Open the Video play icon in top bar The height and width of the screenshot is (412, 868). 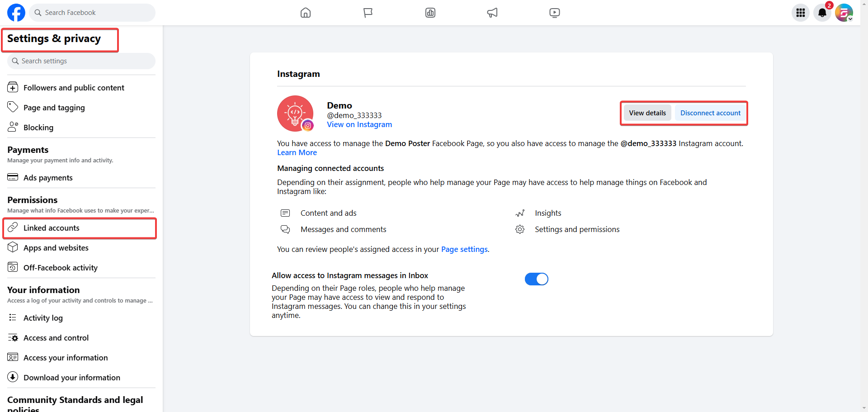click(555, 13)
